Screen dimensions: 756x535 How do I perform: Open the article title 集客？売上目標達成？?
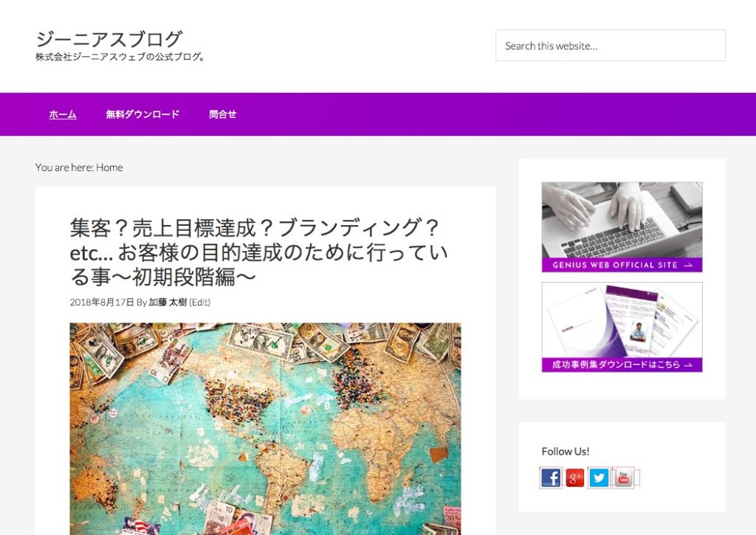tap(259, 252)
